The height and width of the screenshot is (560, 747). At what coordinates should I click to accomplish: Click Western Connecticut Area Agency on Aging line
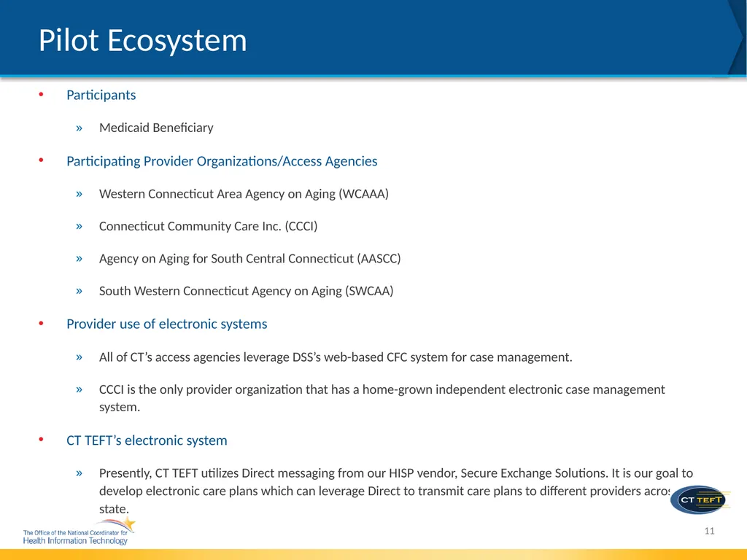tap(244, 194)
